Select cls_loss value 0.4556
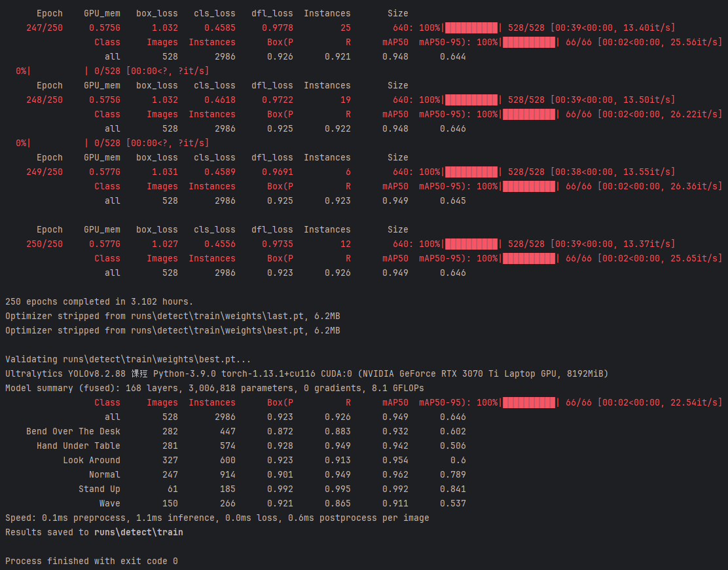The image size is (728, 570). coord(220,244)
